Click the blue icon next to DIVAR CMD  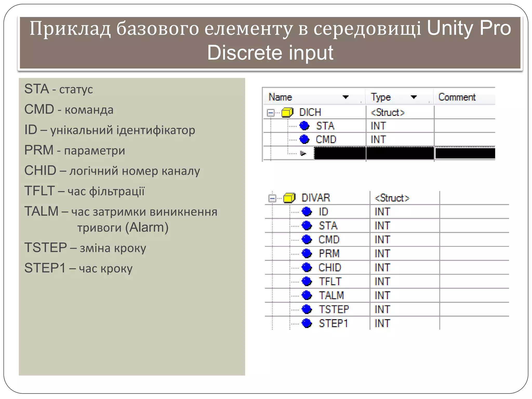307,240
